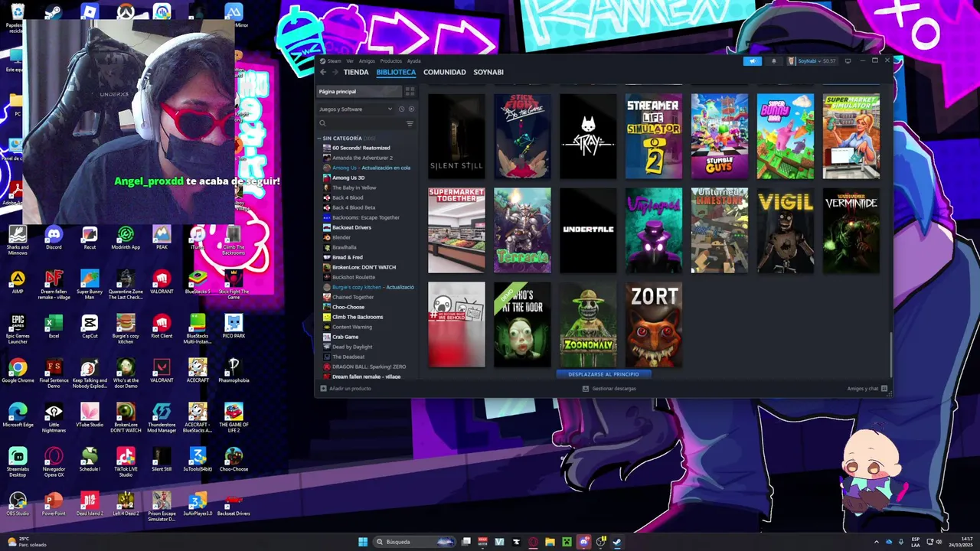The height and width of the screenshot is (551, 980).
Task: Select Terraria game cover
Action: coord(522,230)
